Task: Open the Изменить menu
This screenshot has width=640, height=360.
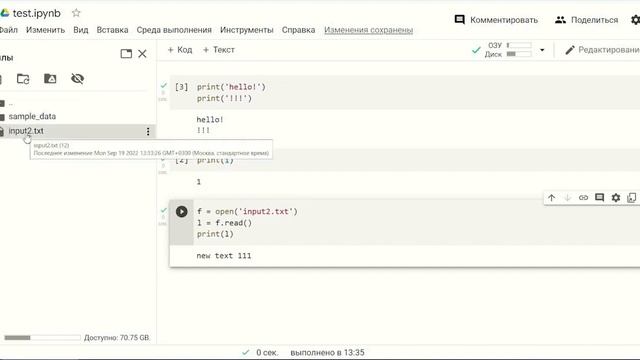Action: click(45, 30)
